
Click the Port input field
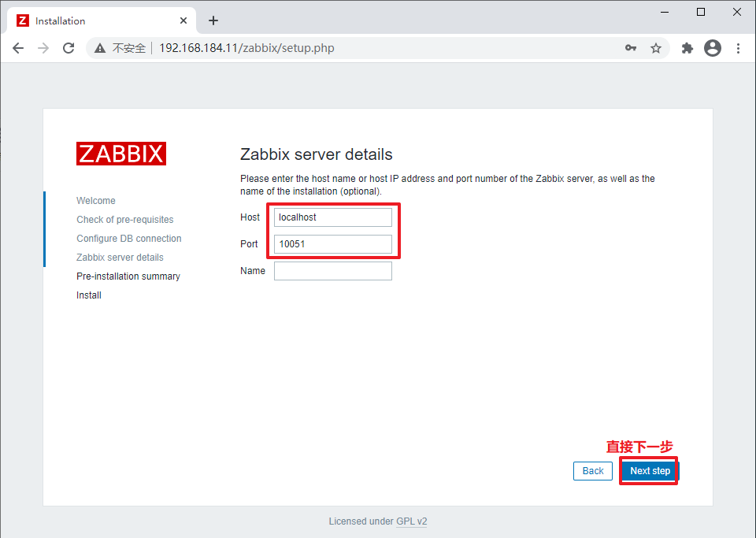click(x=333, y=244)
